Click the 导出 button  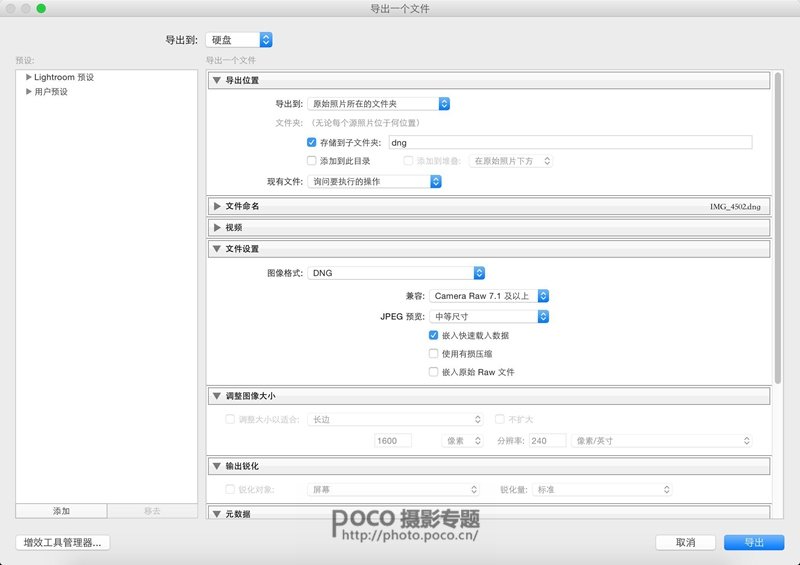click(x=755, y=543)
